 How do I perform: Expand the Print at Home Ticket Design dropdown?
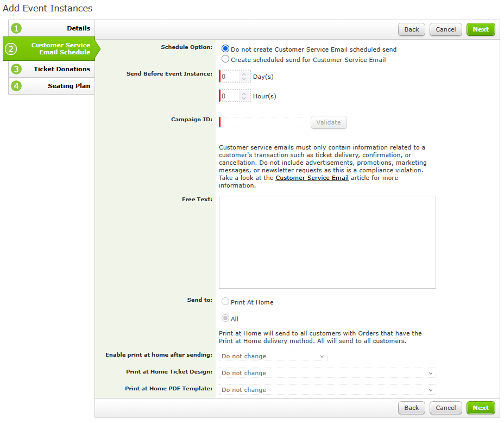327,373
